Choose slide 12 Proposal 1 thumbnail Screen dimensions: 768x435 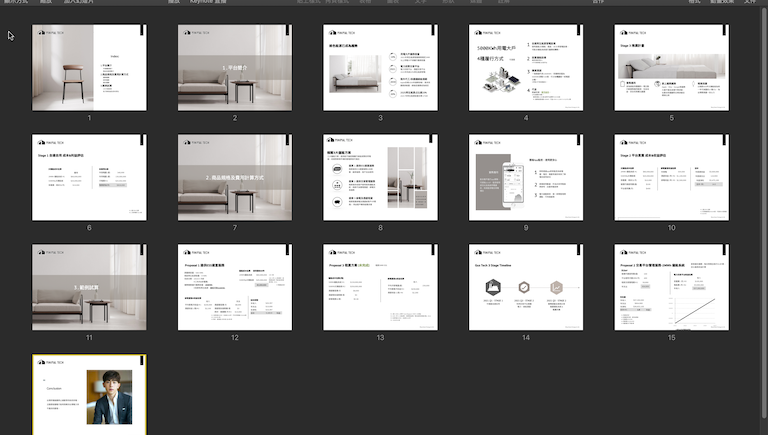click(x=234, y=287)
